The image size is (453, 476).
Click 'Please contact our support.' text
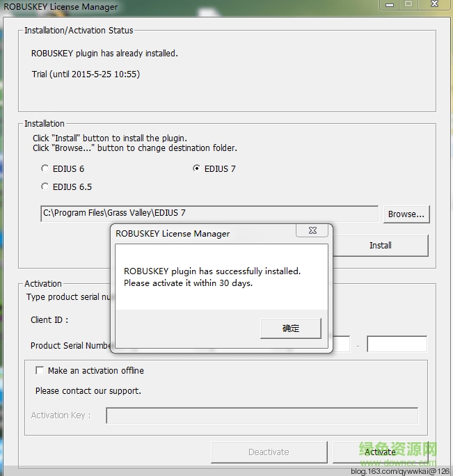(88, 390)
